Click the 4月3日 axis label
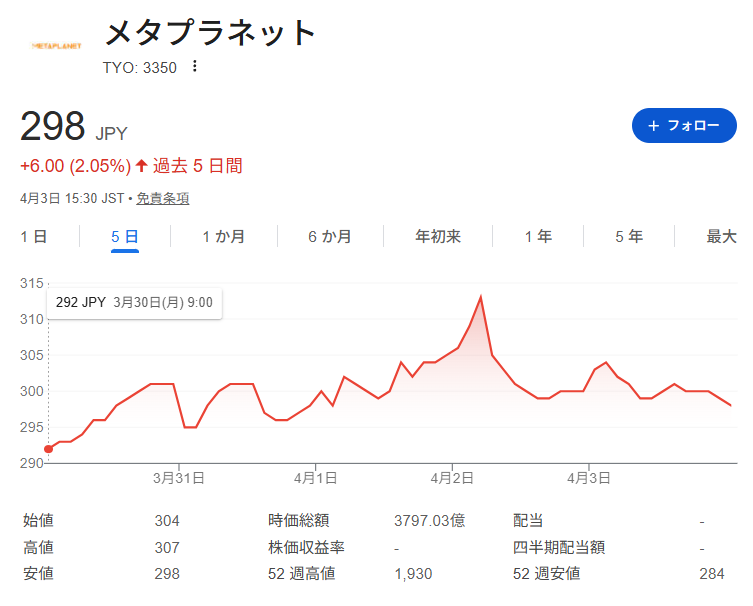753x606 pixels. click(x=589, y=478)
